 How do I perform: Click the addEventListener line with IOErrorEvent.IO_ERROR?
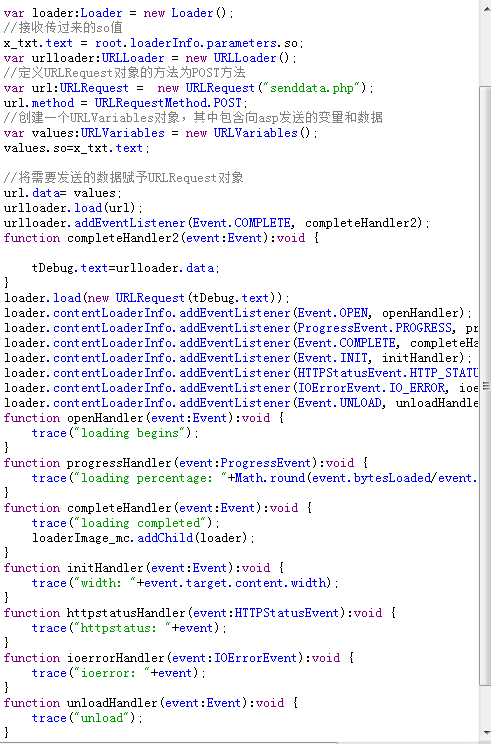pos(241,388)
